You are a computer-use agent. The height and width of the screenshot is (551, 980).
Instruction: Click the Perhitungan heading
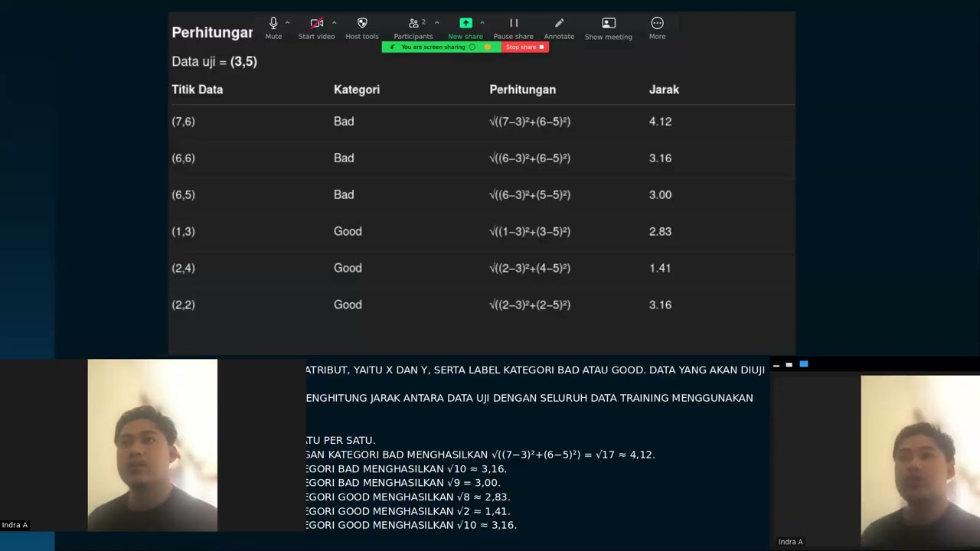212,33
